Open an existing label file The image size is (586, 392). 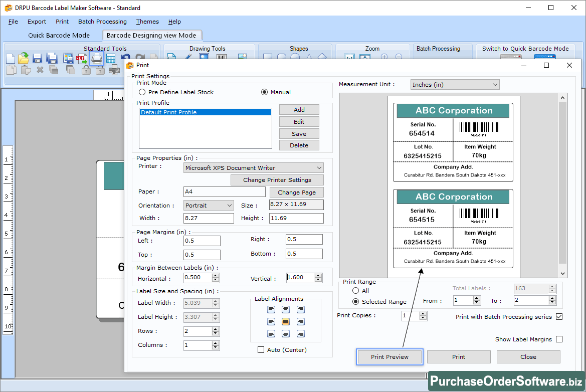click(x=23, y=58)
